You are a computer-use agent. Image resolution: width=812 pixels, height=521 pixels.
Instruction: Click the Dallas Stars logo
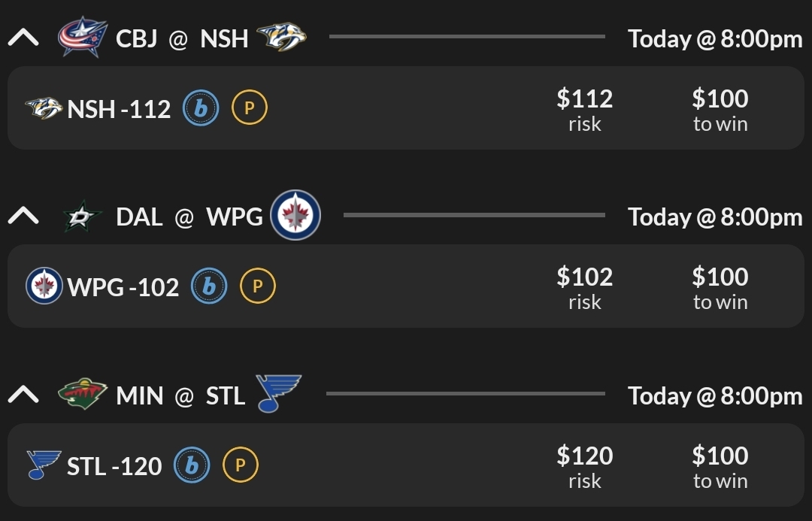pyautogui.click(x=82, y=217)
